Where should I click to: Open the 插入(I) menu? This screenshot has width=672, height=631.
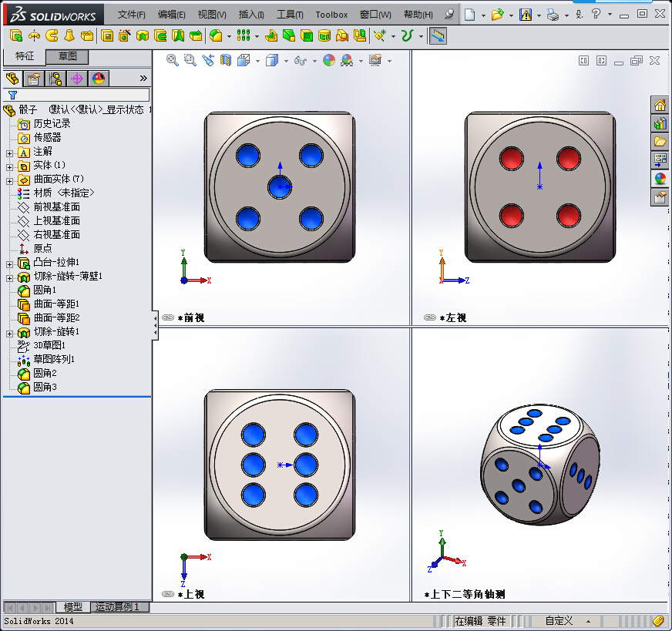(x=251, y=15)
